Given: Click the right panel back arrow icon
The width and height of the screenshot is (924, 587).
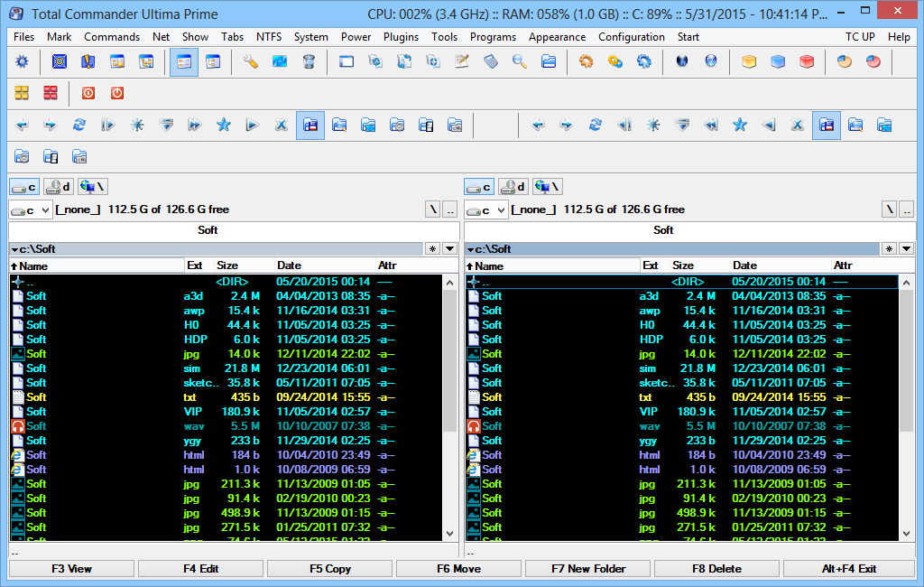Looking at the screenshot, I should pos(538,125).
